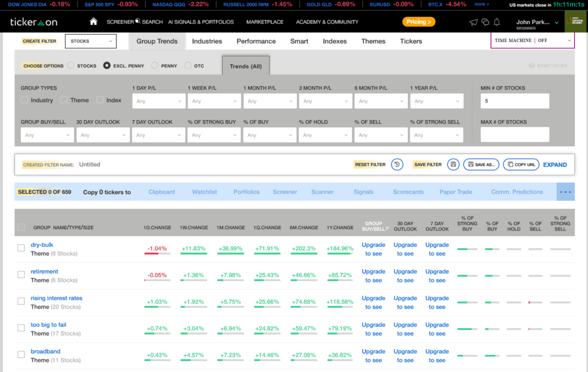Screen dimensions: 588x372
Task: Open the dry-bulk theme link
Action: click(42, 245)
